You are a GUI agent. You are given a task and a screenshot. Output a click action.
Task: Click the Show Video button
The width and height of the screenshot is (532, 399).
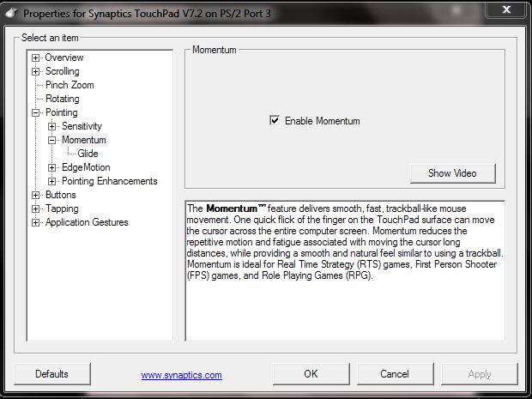[452, 173]
